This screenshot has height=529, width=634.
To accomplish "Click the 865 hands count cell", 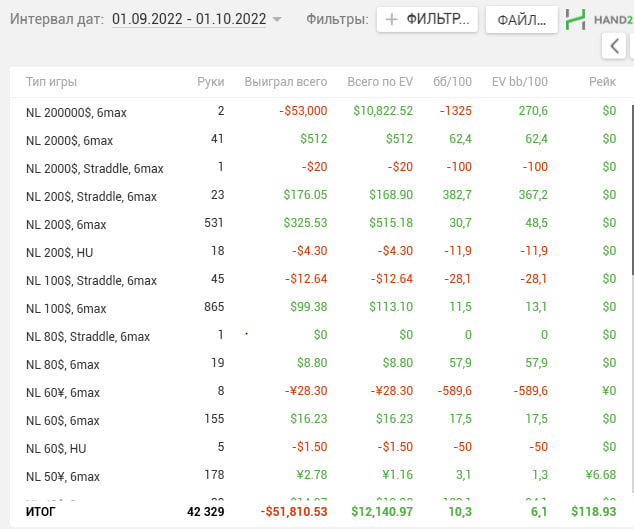I will coord(214,307).
